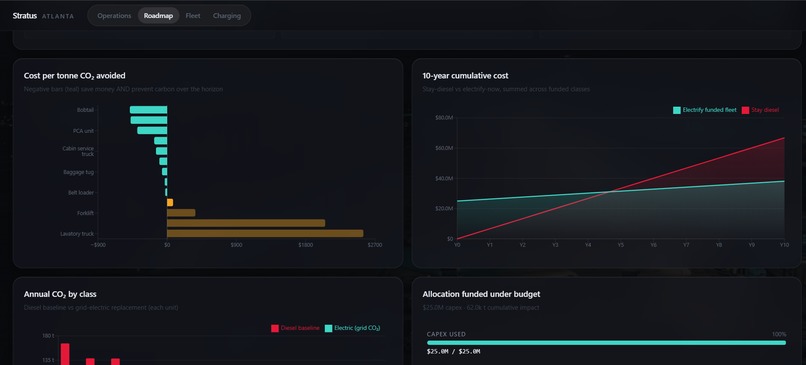Click the '-$900' x-axis label
Image resolution: width=806 pixels, height=365 pixels.
pyautogui.click(x=98, y=245)
